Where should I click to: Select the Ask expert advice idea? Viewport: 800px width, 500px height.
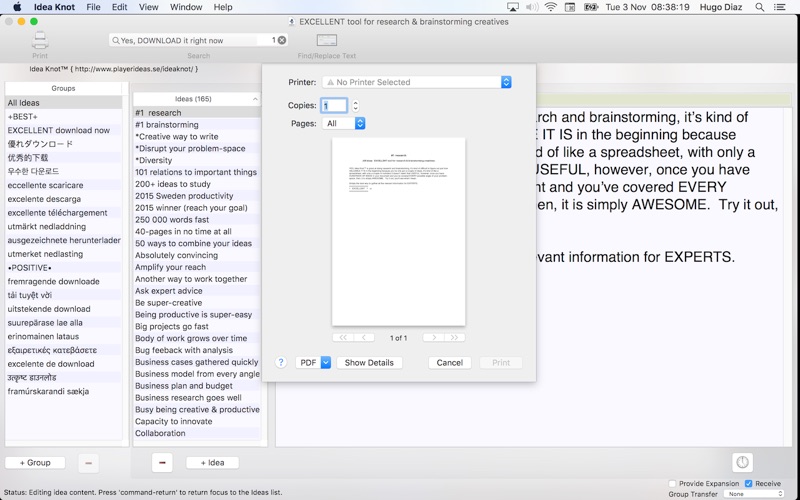pyautogui.click(x=197, y=291)
